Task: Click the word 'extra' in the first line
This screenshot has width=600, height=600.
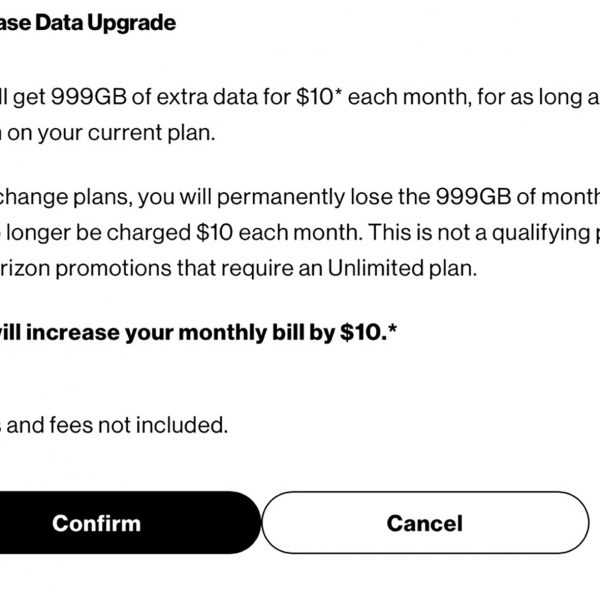Action: pyautogui.click(x=190, y=98)
